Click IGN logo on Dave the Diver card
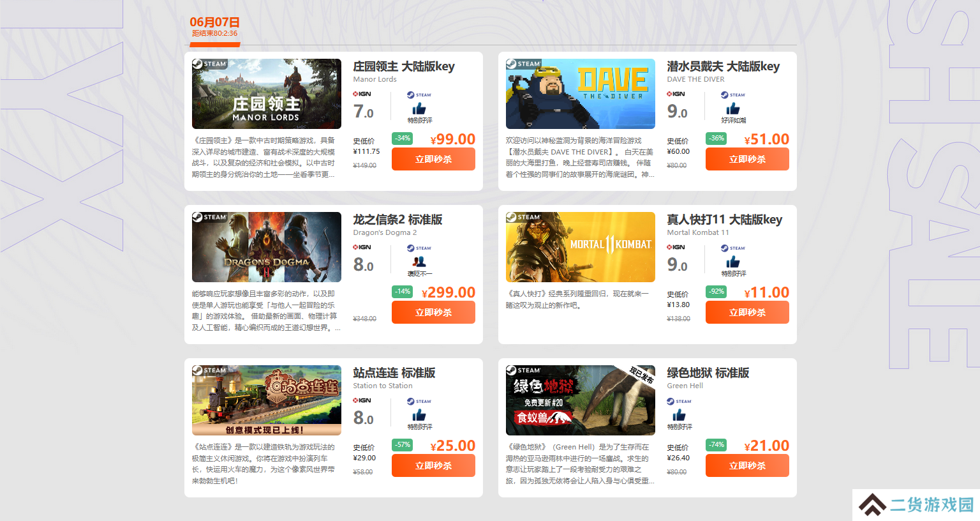The width and height of the screenshot is (980, 521). click(x=676, y=94)
